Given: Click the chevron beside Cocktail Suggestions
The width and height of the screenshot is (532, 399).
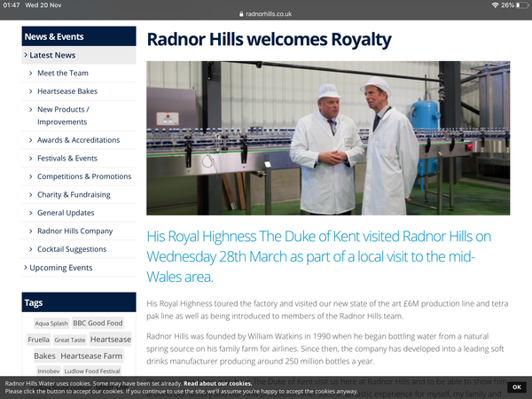Looking at the screenshot, I should [x=31, y=249].
